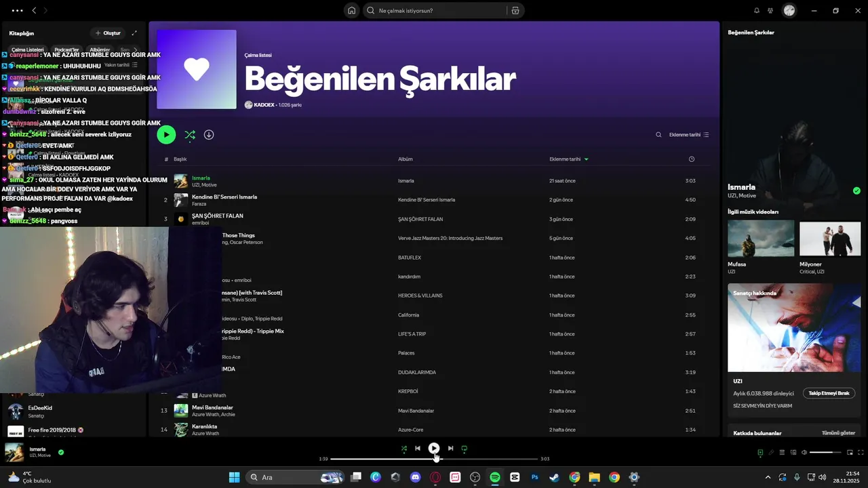Sort by the Başlık column header
This screenshot has width=868, height=488.
pos(180,159)
